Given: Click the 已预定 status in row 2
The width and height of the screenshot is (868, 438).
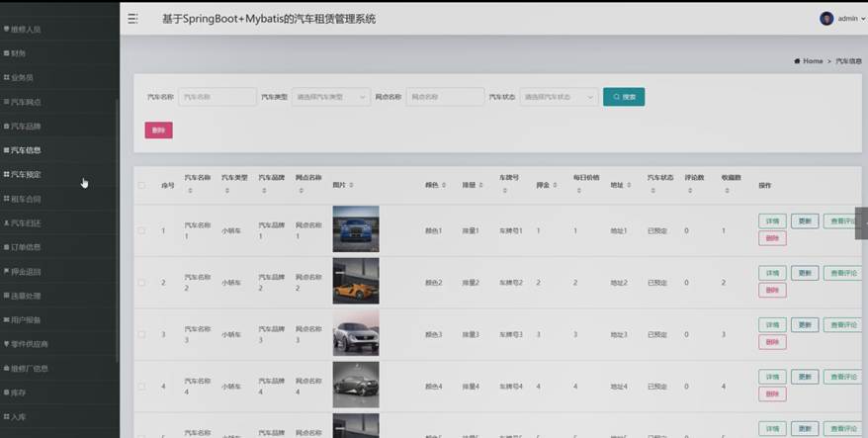Looking at the screenshot, I should click(x=657, y=283).
